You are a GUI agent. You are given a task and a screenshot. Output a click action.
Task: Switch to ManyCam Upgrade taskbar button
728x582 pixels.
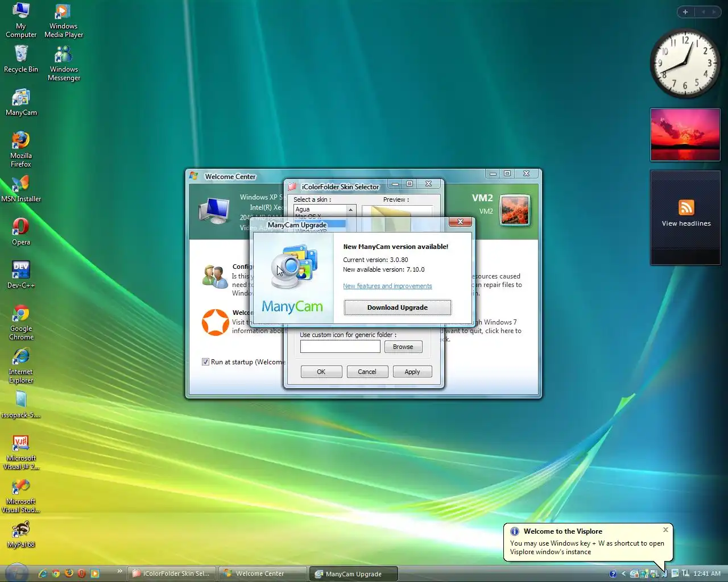tap(354, 574)
